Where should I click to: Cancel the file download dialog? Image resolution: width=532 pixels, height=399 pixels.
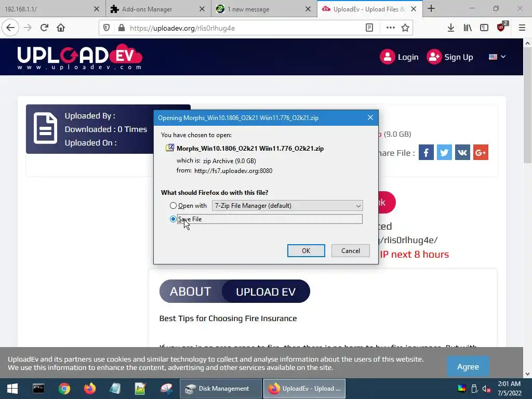pyautogui.click(x=351, y=251)
